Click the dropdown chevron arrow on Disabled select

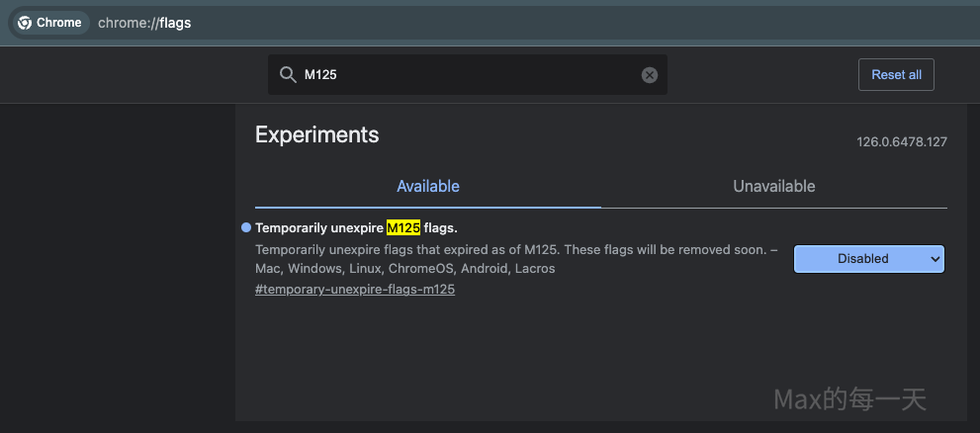[x=935, y=259]
